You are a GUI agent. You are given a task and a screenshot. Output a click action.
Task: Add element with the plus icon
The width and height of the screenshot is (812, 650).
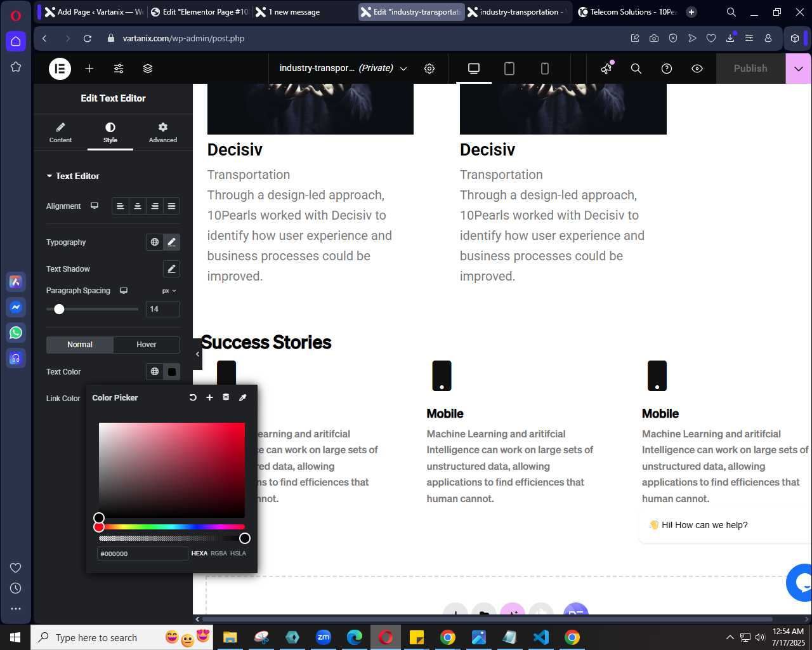(x=89, y=69)
